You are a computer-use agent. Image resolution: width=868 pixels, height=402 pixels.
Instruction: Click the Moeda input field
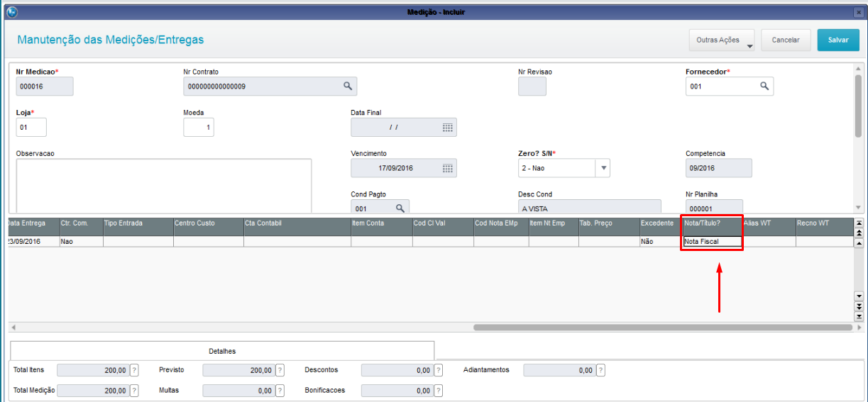199,127
